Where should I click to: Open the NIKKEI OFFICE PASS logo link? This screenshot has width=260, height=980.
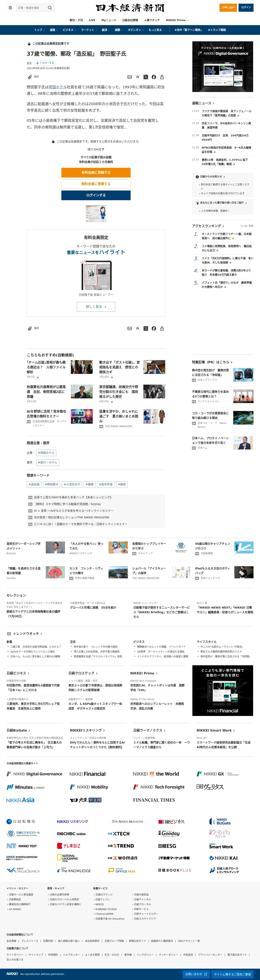pyautogui.click(x=122, y=870)
